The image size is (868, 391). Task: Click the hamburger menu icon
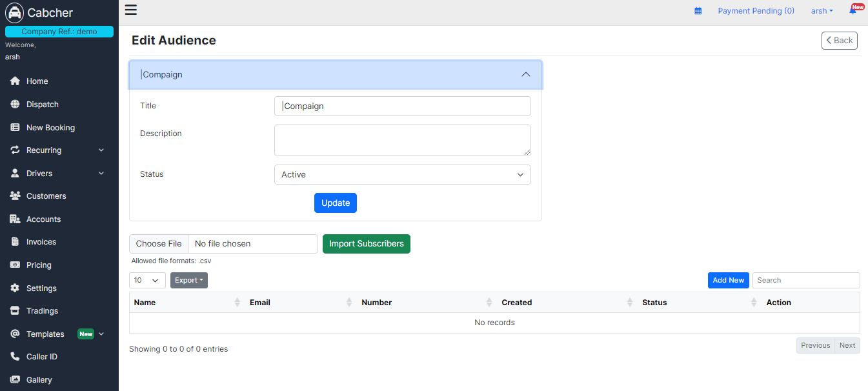click(131, 10)
